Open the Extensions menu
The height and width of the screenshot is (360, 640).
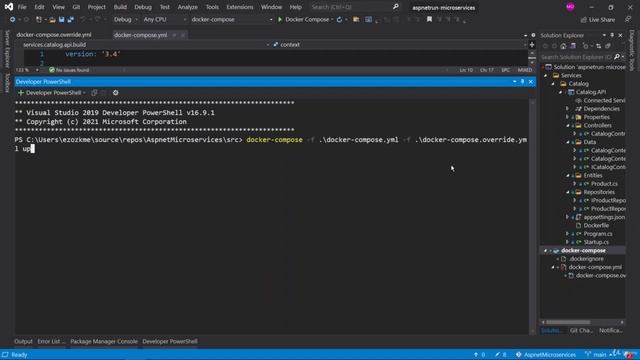[x=240, y=7]
